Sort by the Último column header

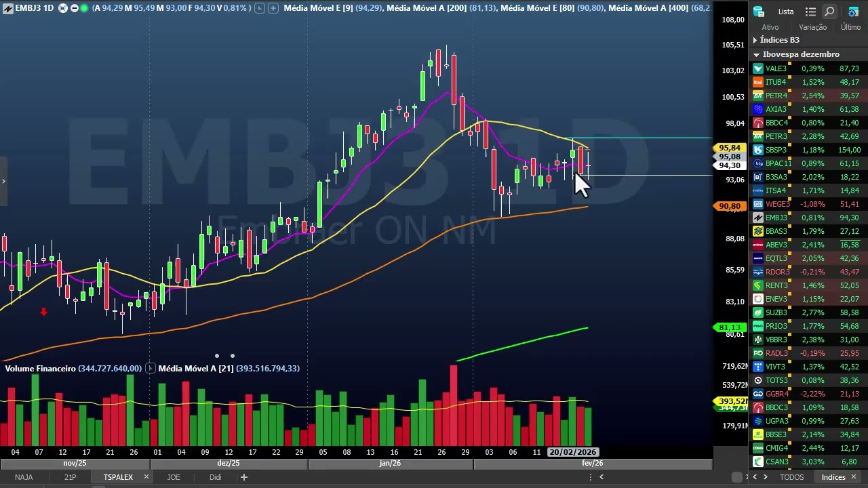tap(850, 27)
